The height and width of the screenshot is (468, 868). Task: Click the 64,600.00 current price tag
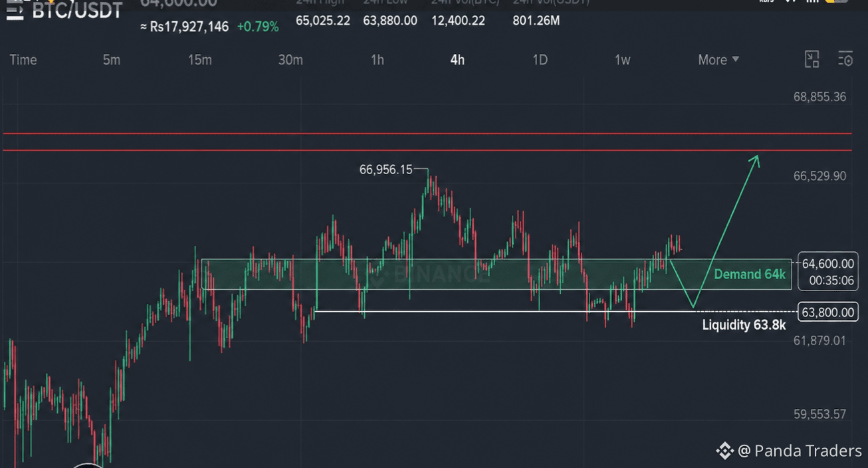827,264
